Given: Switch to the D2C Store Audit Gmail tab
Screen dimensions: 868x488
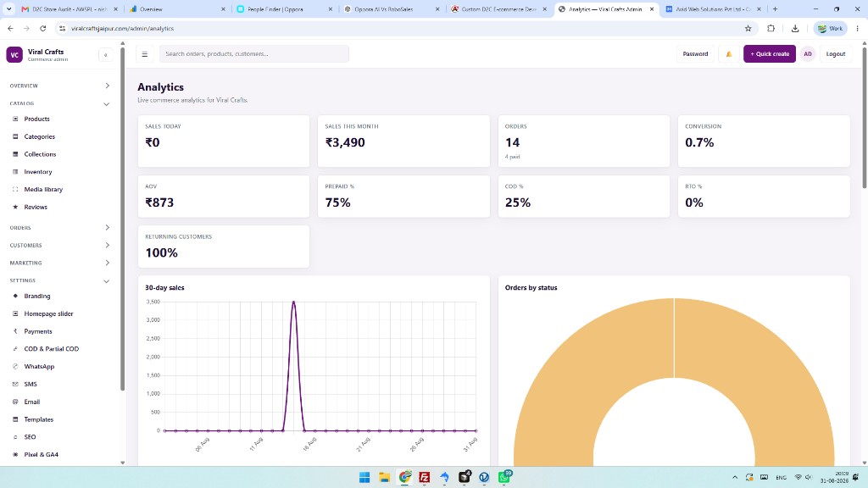Looking at the screenshot, I should pos(70,9).
